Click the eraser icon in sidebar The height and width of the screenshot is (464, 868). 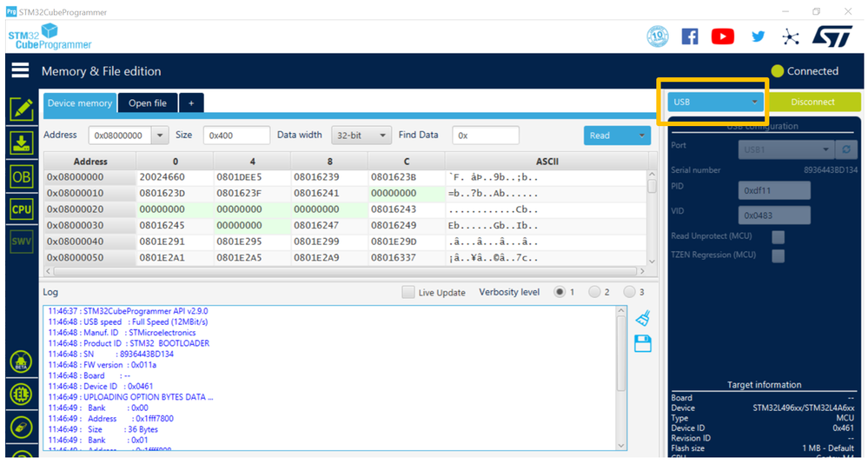point(21,428)
